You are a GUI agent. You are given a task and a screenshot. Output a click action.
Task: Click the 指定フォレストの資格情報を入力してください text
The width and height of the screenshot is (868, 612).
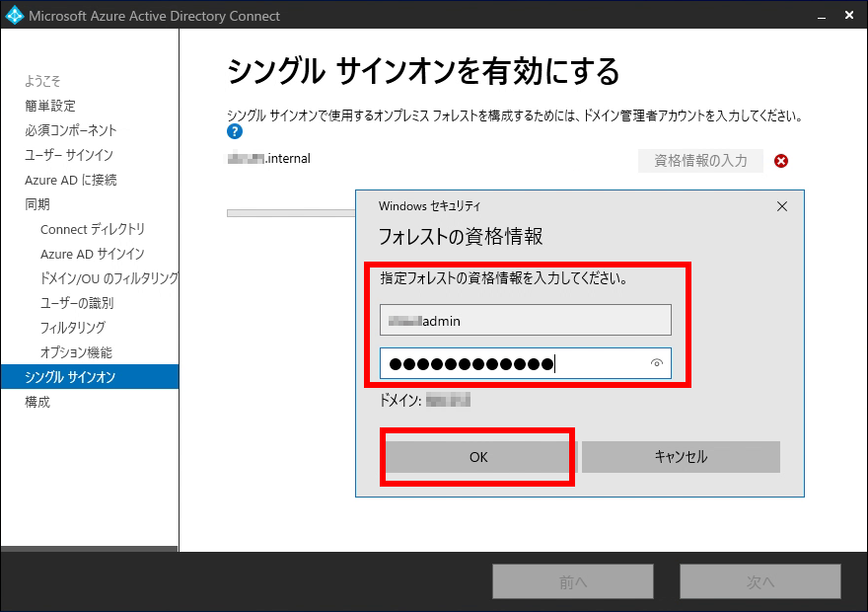[504, 278]
